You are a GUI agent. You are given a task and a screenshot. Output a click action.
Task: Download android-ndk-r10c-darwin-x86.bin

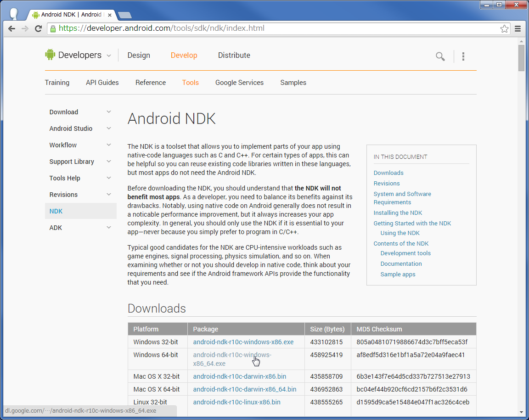click(240, 376)
